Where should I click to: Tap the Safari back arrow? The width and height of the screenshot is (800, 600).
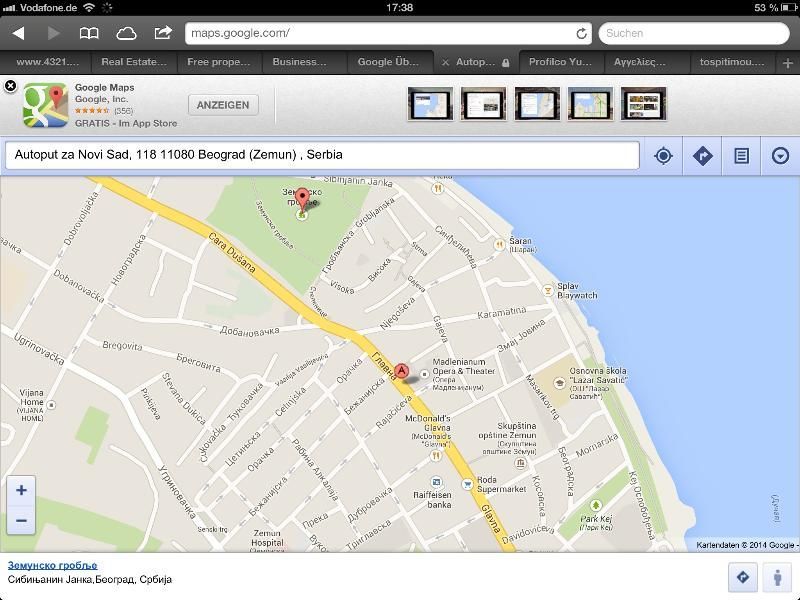click(18, 33)
